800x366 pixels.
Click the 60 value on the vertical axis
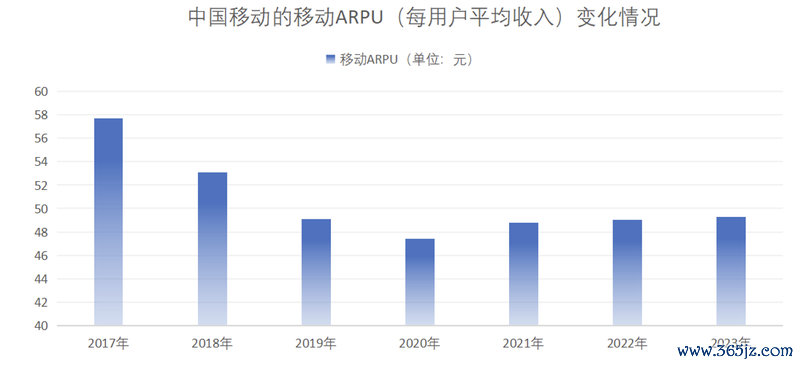pyautogui.click(x=40, y=92)
